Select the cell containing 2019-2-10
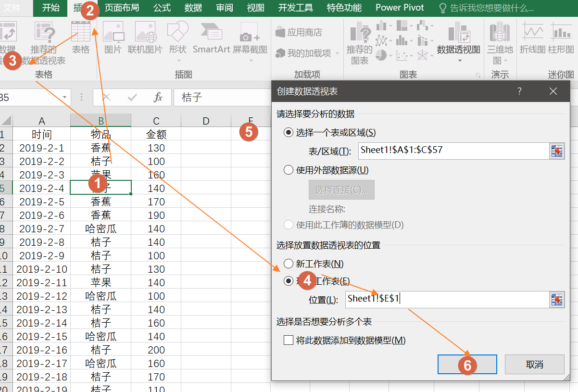578x392 pixels. [x=42, y=269]
